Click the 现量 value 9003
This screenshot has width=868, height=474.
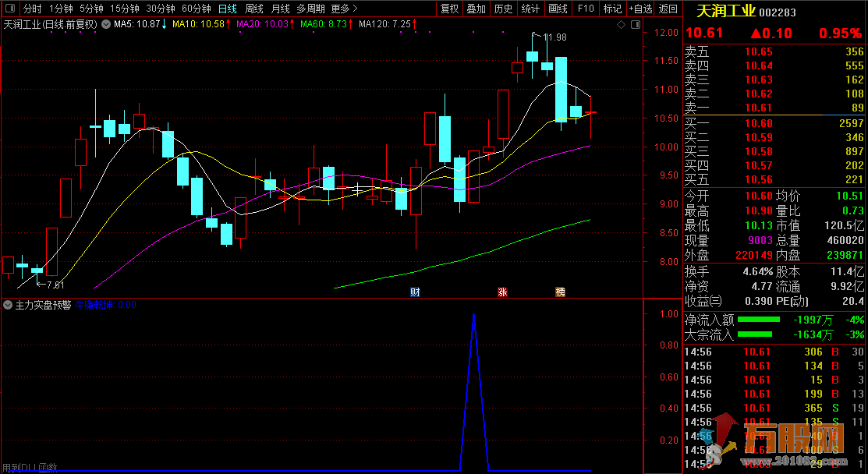(760, 241)
